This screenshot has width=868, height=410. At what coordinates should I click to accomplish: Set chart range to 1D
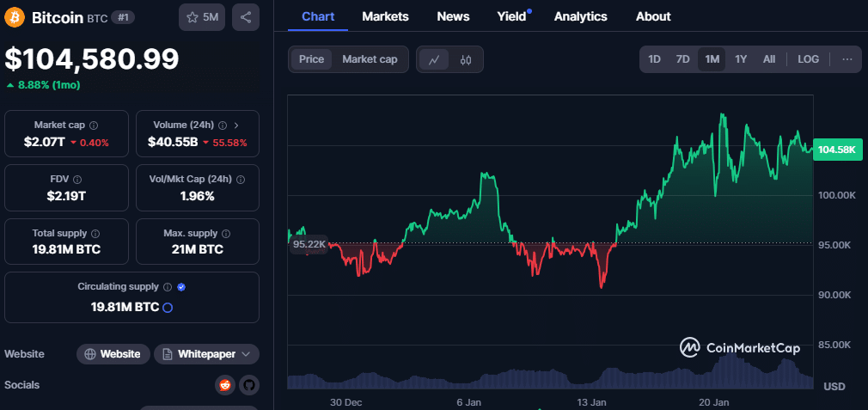coord(654,59)
